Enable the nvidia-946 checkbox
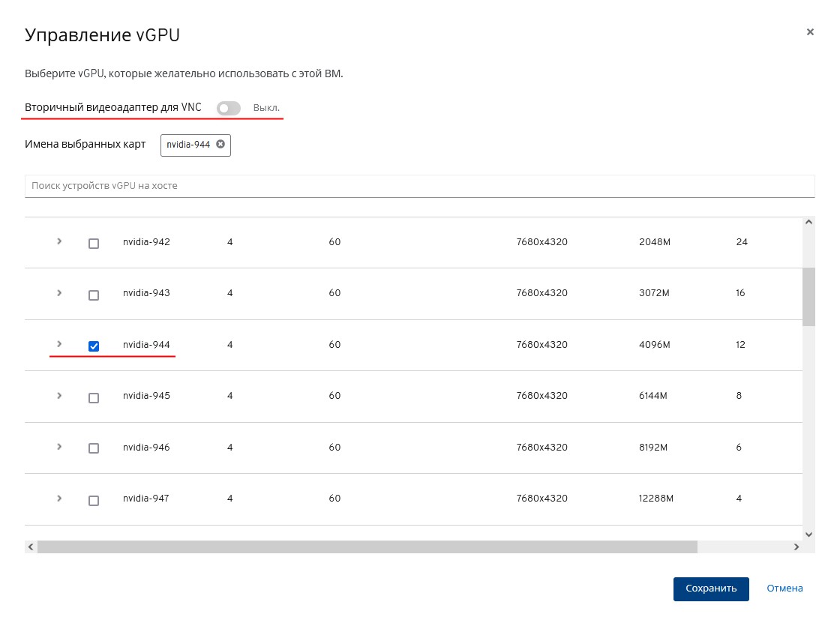Viewport: 840px width, 626px height. tap(94, 448)
